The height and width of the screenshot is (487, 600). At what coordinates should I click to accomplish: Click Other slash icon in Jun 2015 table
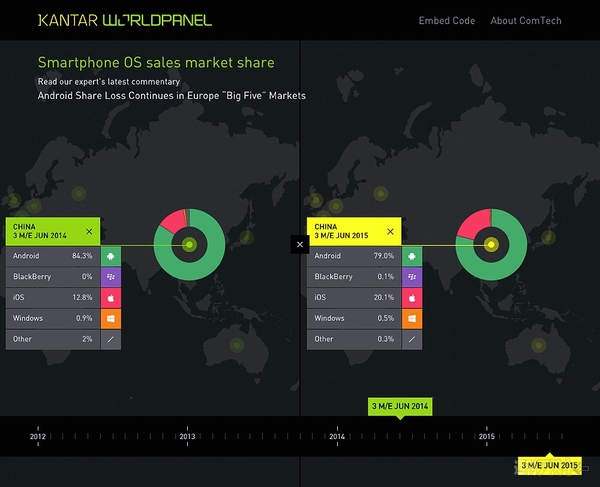[x=412, y=339]
